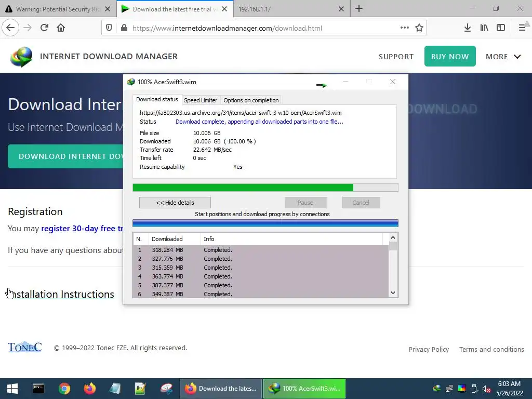The width and height of the screenshot is (532, 399).
Task: Click the green download progress bar
Action: 265,188
